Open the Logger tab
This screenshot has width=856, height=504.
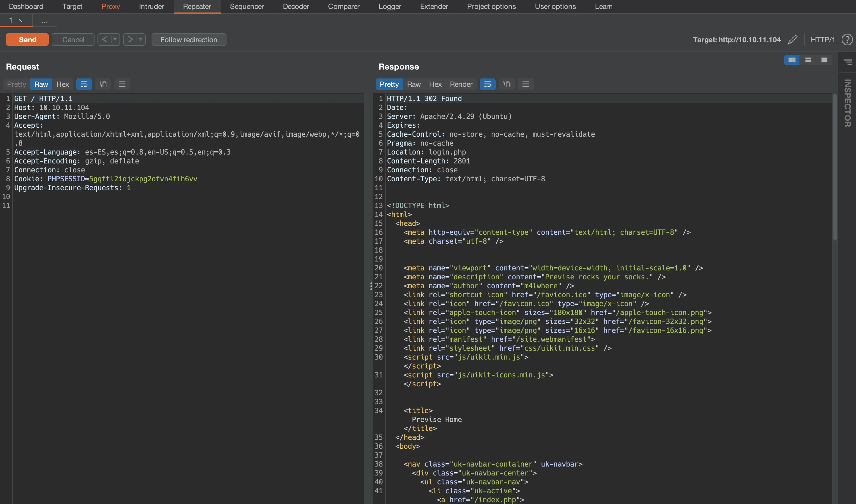click(390, 7)
